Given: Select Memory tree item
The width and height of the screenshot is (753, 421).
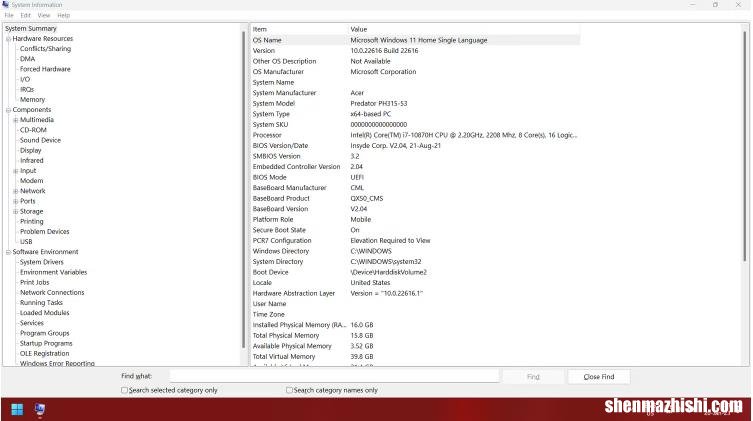Looking at the screenshot, I should [32, 99].
